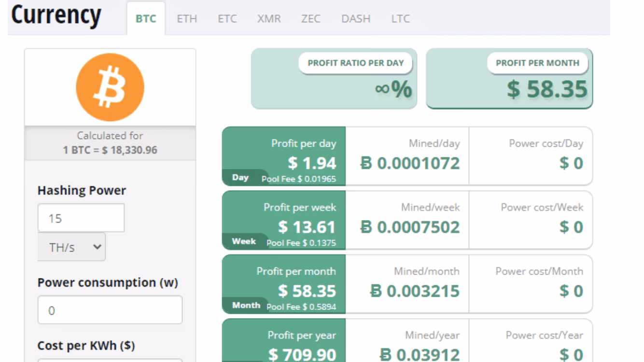
Task: Click the Hashing Power input field
Action: click(81, 218)
